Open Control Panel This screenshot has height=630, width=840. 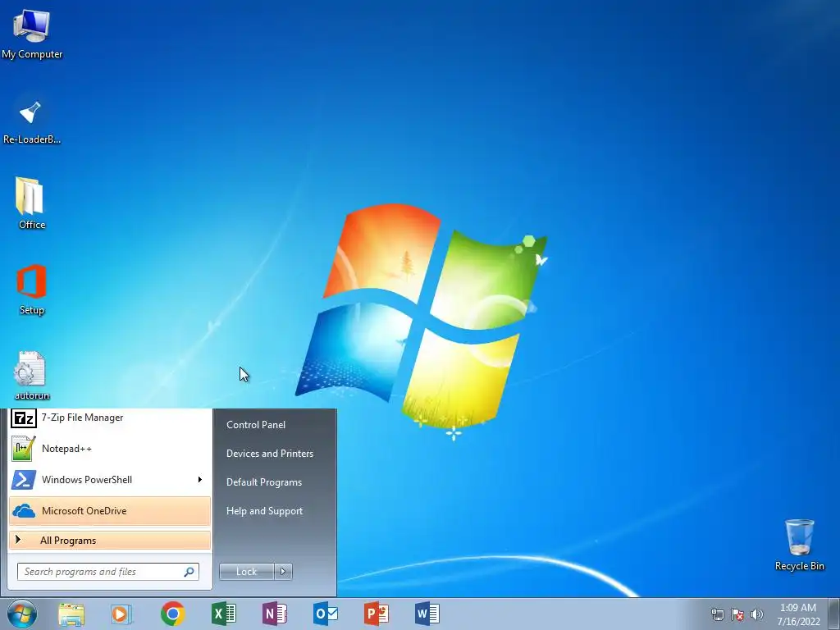pos(256,425)
